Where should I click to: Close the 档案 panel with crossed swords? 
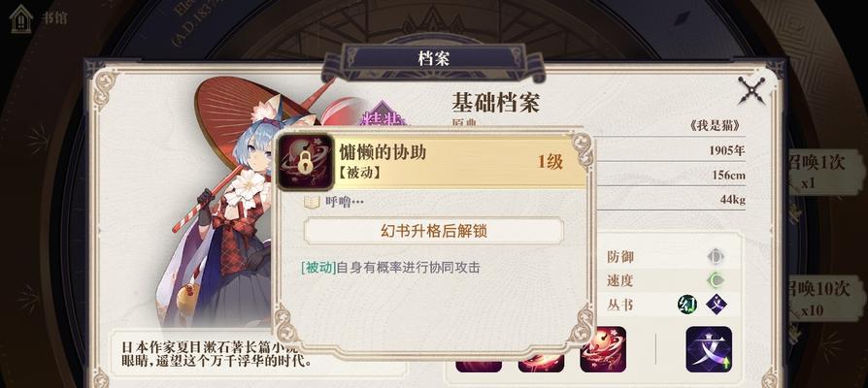tap(751, 90)
